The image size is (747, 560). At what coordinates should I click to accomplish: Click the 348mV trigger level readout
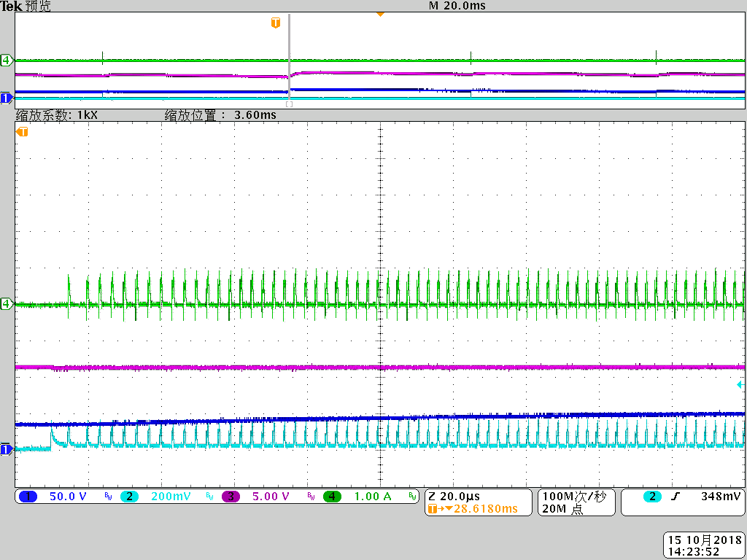[x=720, y=496]
